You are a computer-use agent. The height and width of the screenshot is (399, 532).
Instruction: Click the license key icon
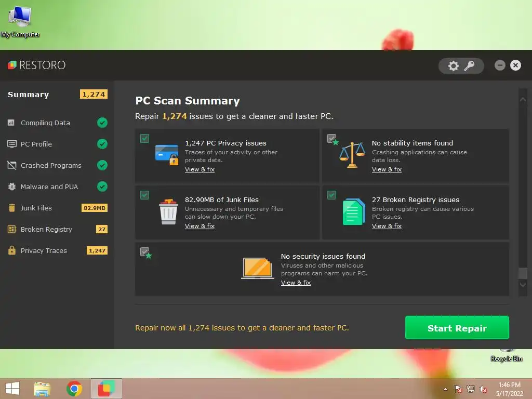tap(469, 66)
